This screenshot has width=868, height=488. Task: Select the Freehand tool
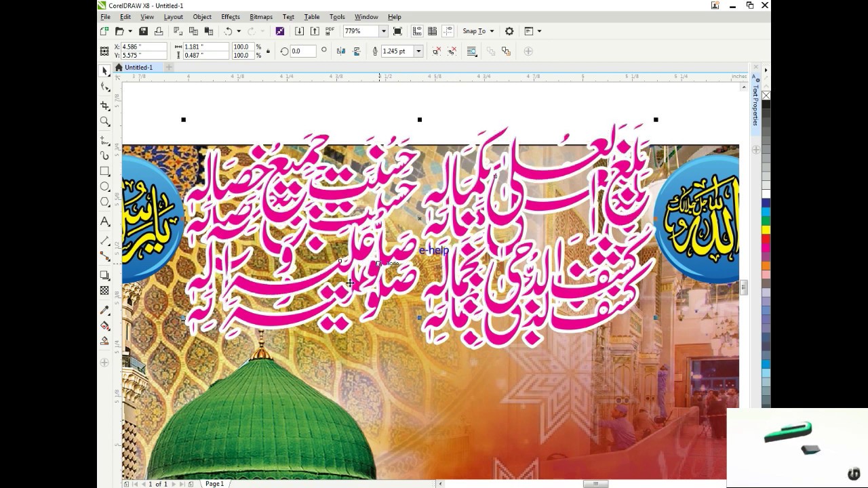pos(105,140)
